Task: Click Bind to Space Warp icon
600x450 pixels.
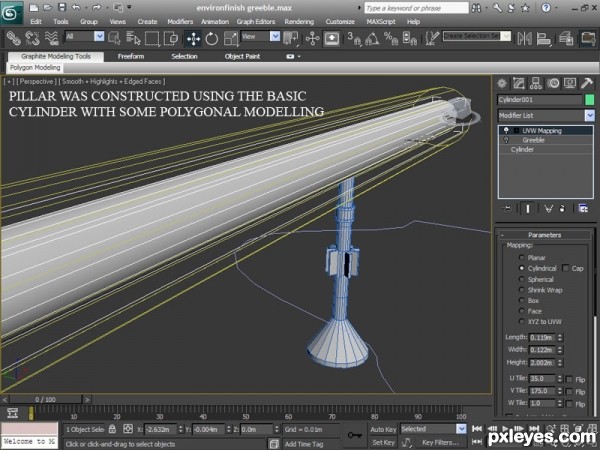Action: click(x=51, y=38)
